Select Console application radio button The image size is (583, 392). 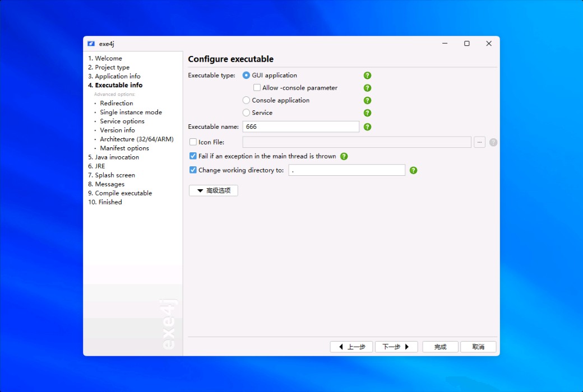click(246, 100)
